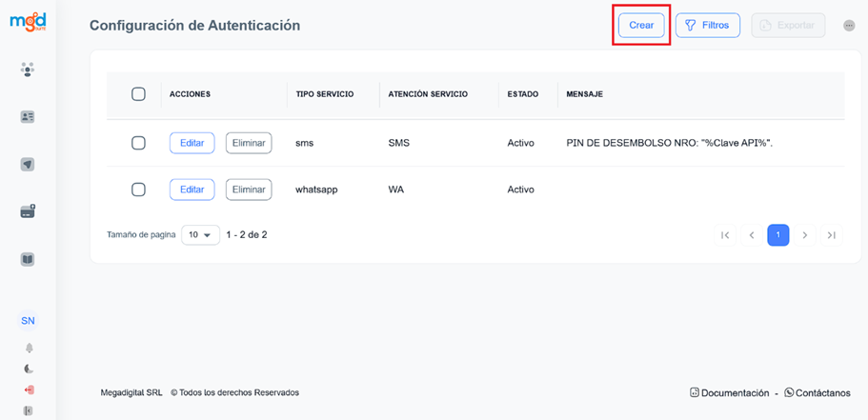Go to pagination page 1

tap(777, 235)
